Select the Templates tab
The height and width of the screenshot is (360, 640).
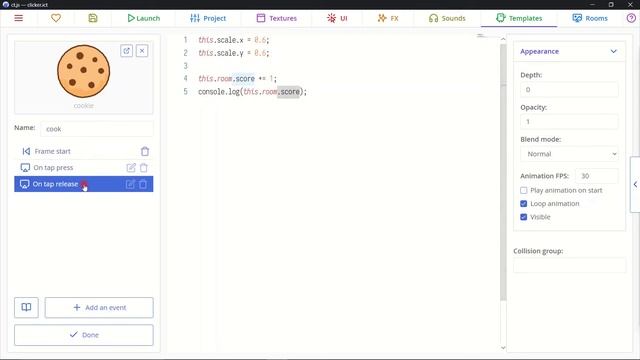tap(519, 18)
